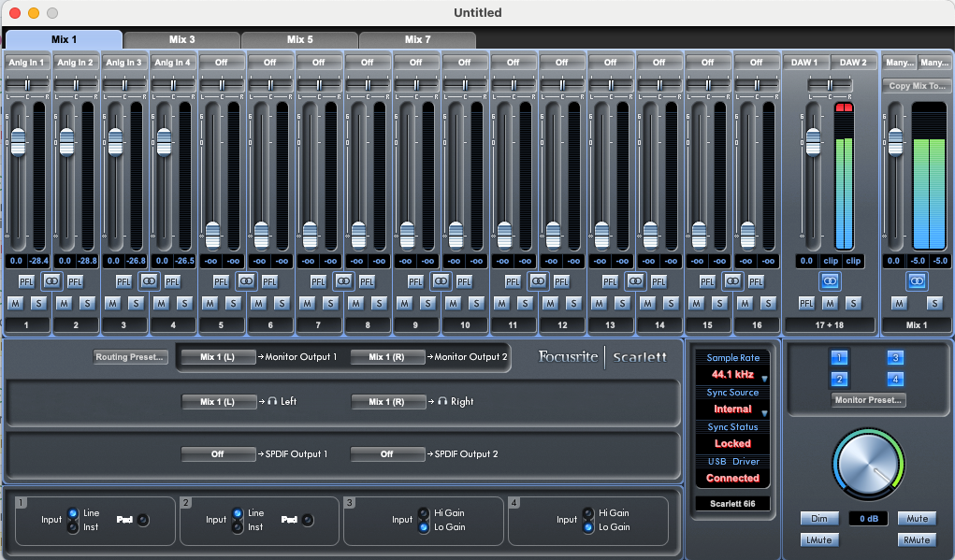This screenshot has width=955, height=560.
Task: Toggle the Dim monitor button
Action: click(x=818, y=518)
